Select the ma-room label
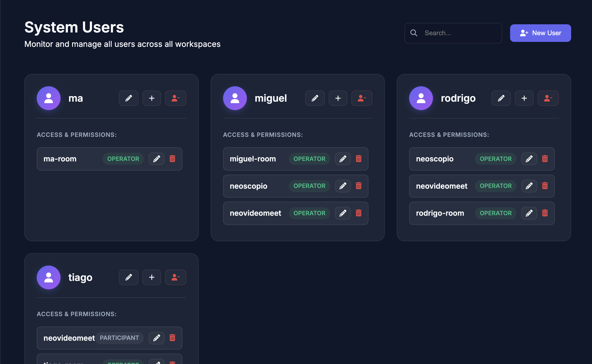This screenshot has width=592, height=364. tap(60, 159)
